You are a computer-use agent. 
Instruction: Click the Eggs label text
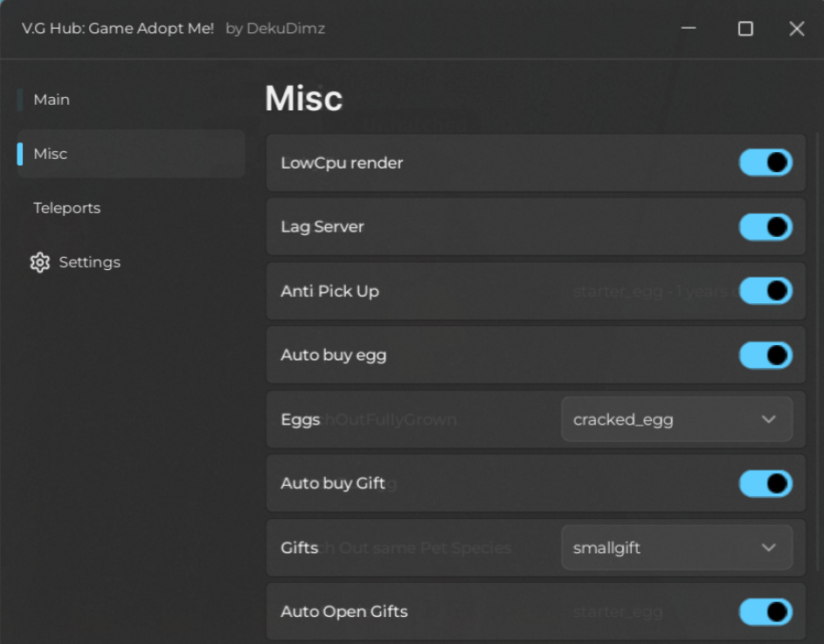click(x=300, y=419)
